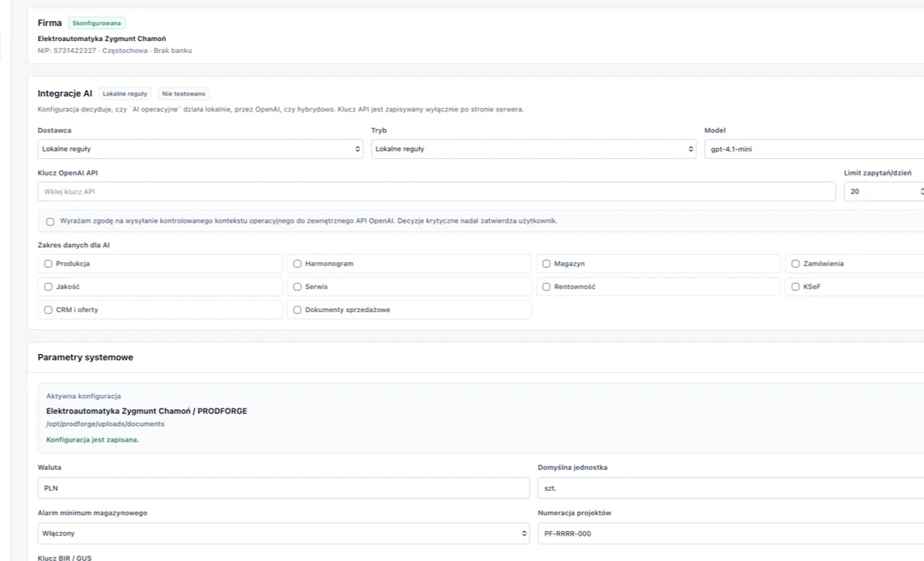
Task: Click the Zakres danych dla AI label
Action: [x=74, y=245]
